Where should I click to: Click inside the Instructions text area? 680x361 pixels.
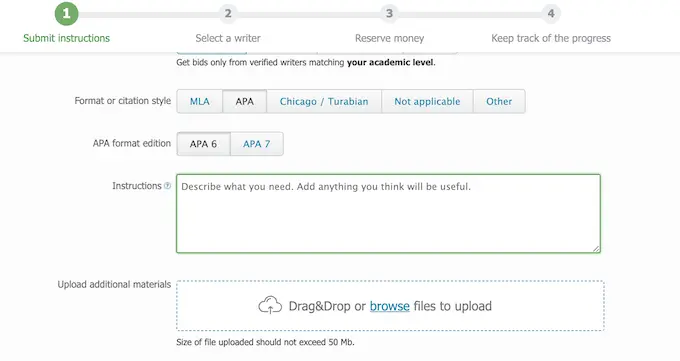click(388, 213)
